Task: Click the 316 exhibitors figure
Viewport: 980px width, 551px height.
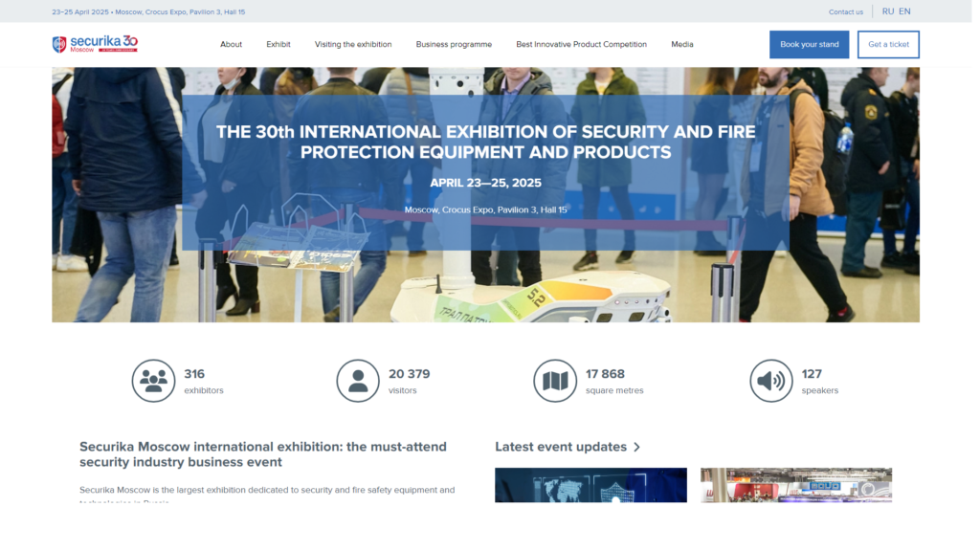Action: 194,374
